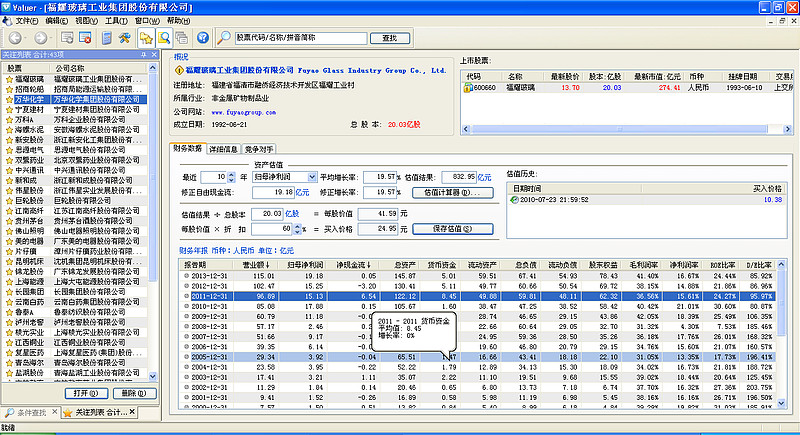
Task: Select the 2010-12-31 financial report row
Action: [478, 306]
